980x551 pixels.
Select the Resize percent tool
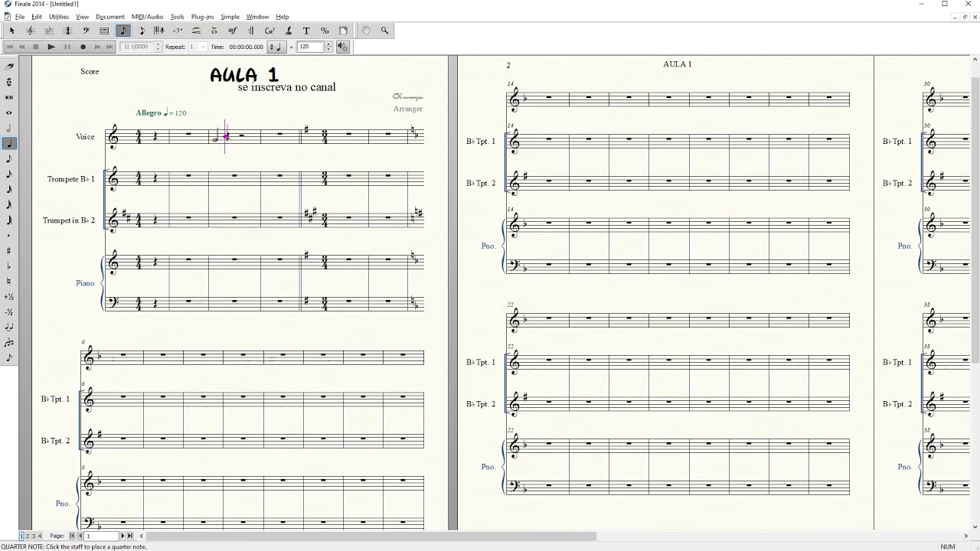(325, 31)
